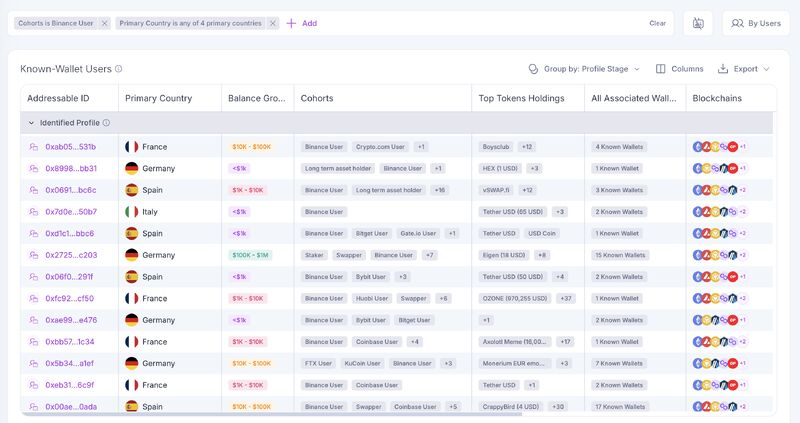
Task: Click the blockchain icons in the 0x2725...c203 row
Action: click(719, 255)
